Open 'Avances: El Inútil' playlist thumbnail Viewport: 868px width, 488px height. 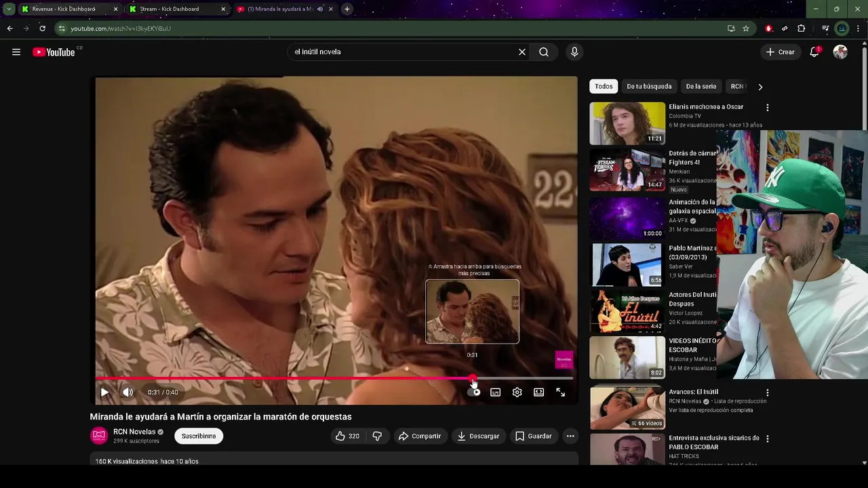coord(627,408)
